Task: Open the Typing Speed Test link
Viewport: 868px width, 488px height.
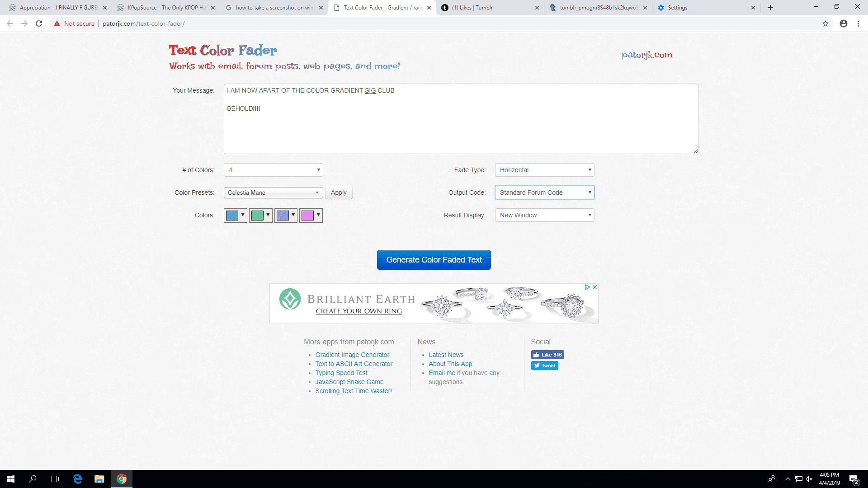Action: click(x=341, y=373)
